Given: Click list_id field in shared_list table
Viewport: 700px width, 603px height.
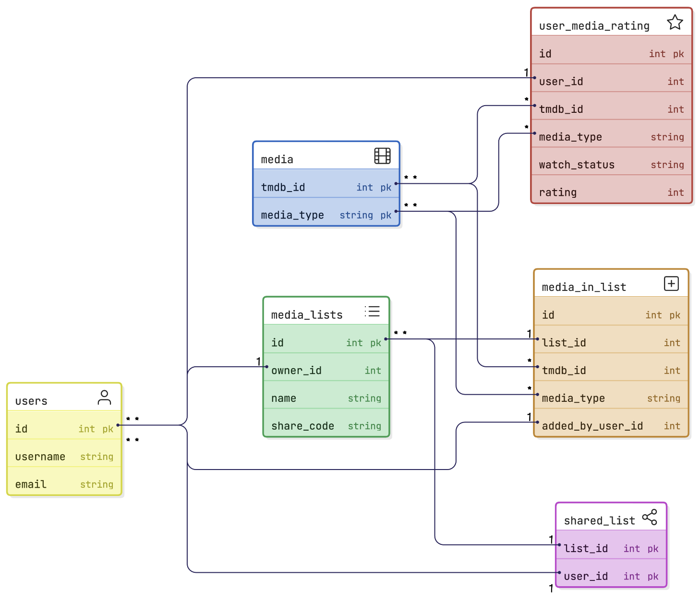Looking at the screenshot, I should pos(611,545).
